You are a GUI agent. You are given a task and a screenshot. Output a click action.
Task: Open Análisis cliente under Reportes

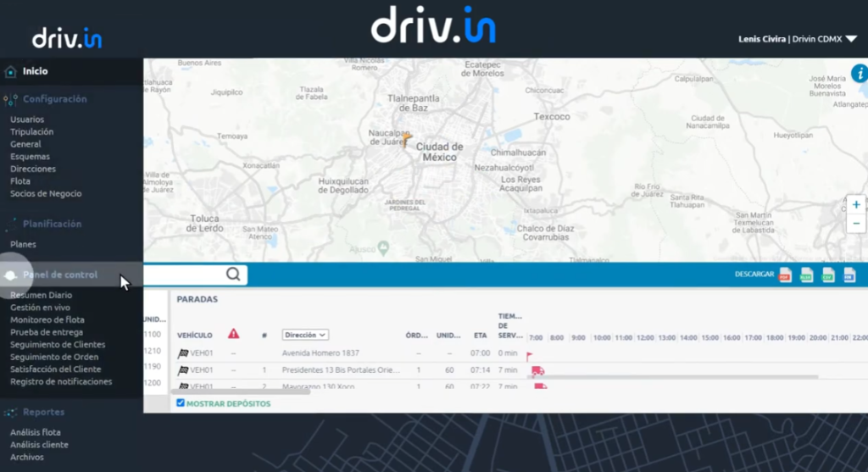pos(39,445)
